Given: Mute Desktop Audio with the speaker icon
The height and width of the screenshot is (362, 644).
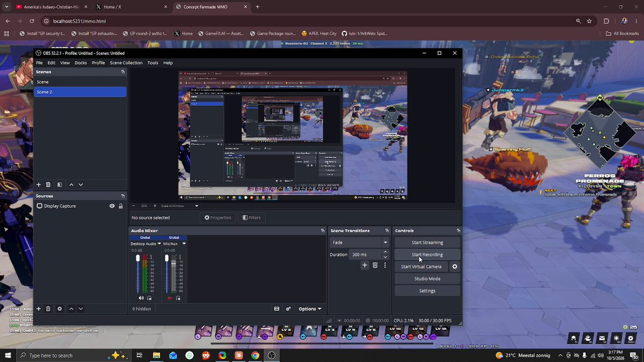Looking at the screenshot, I should pos(141,298).
